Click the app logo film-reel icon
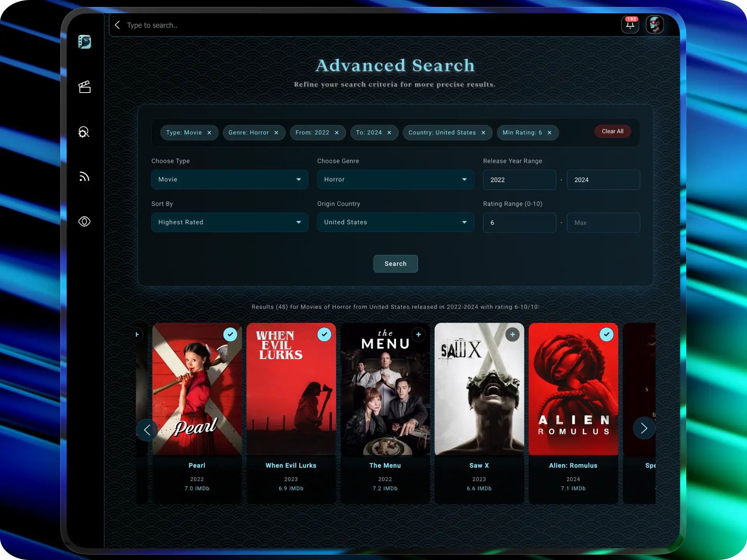The image size is (747, 560). tap(84, 42)
